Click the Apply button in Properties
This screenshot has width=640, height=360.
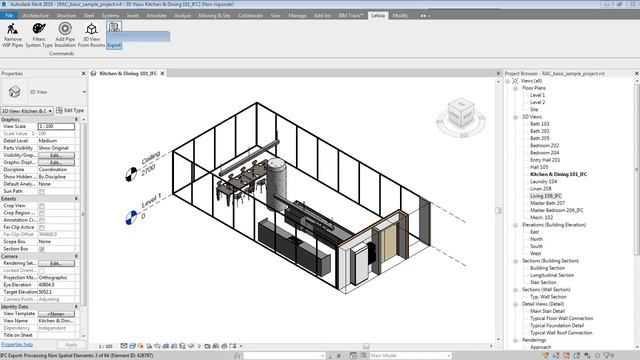coord(71,345)
